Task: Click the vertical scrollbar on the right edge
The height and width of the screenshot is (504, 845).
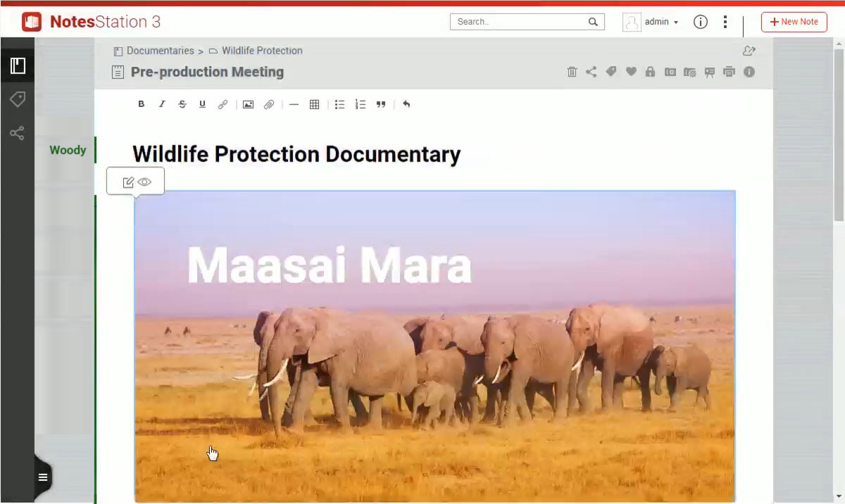Action: click(x=838, y=134)
